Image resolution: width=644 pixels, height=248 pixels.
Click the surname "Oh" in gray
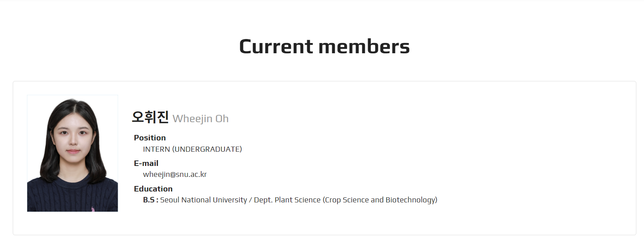tap(222, 119)
